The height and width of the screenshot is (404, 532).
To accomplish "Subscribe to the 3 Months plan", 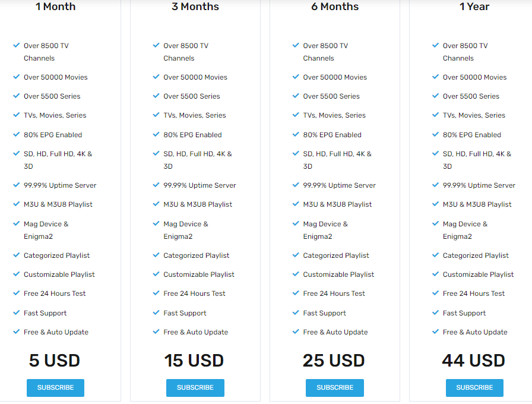I will (195, 388).
